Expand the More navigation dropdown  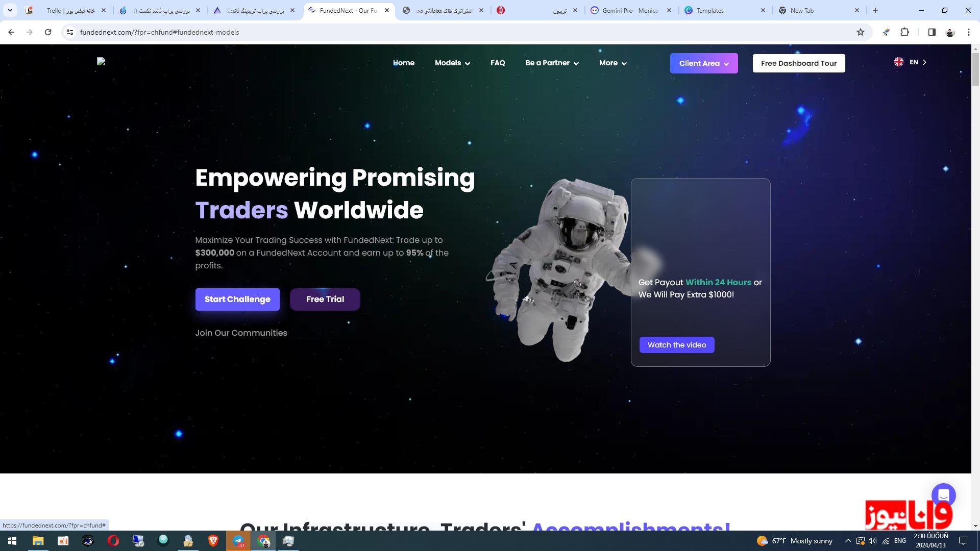[612, 63]
